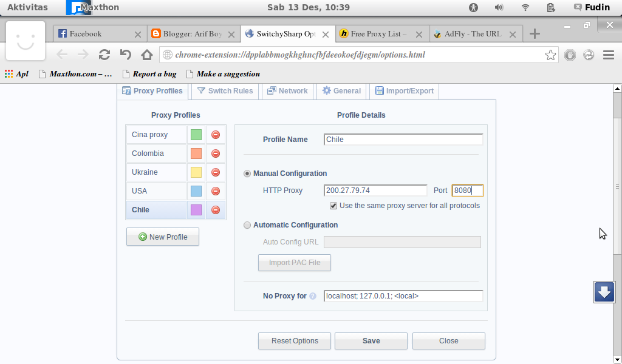Select the Chile profile
This screenshot has height=364, width=622.
point(156,210)
